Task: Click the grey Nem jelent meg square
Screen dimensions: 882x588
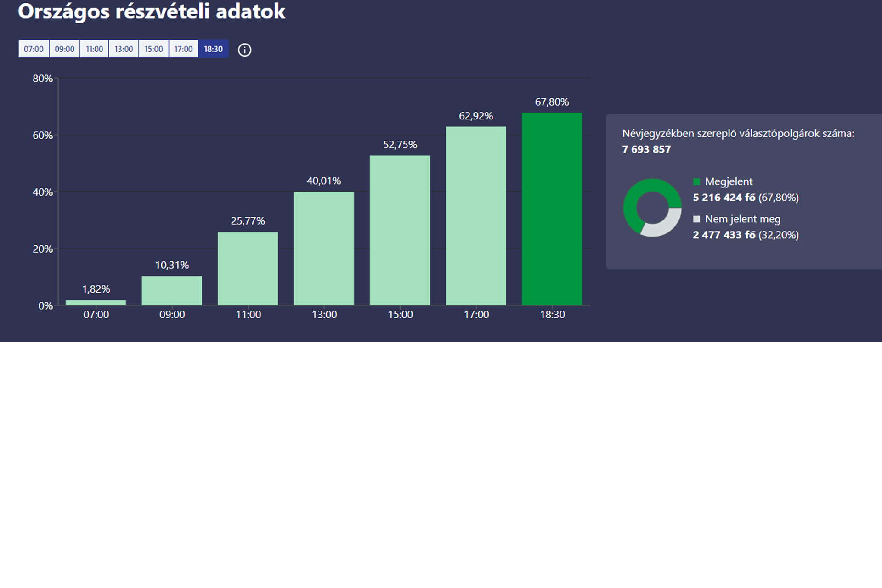Action: pos(696,219)
